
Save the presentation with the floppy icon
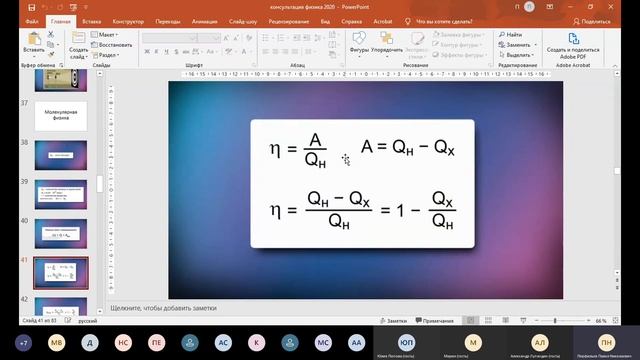click(31, 7)
